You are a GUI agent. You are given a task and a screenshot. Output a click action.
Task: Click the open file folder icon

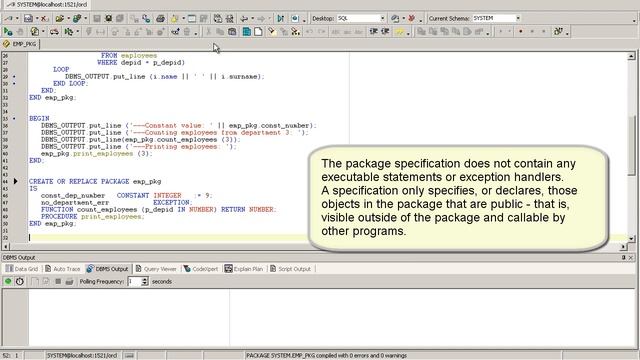coord(60,18)
